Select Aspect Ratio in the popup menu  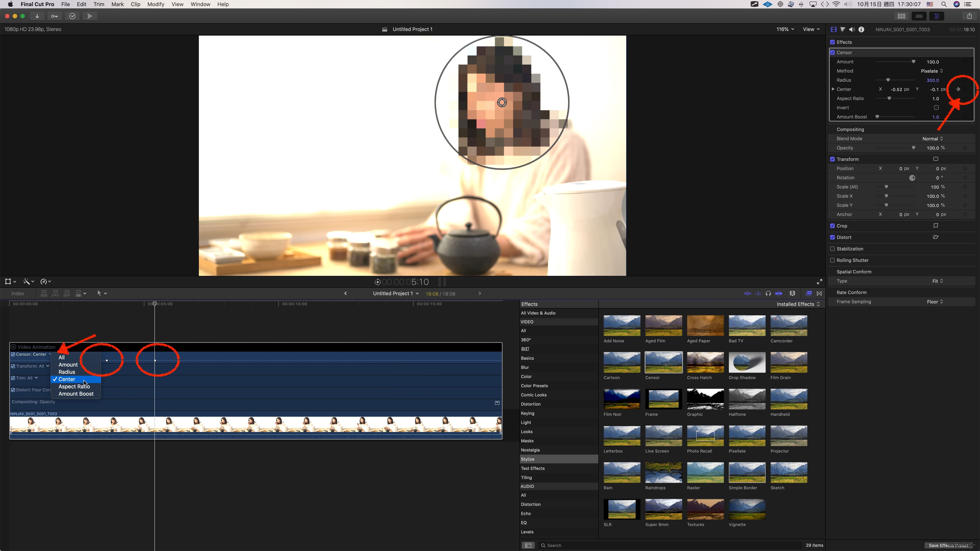pos(74,386)
